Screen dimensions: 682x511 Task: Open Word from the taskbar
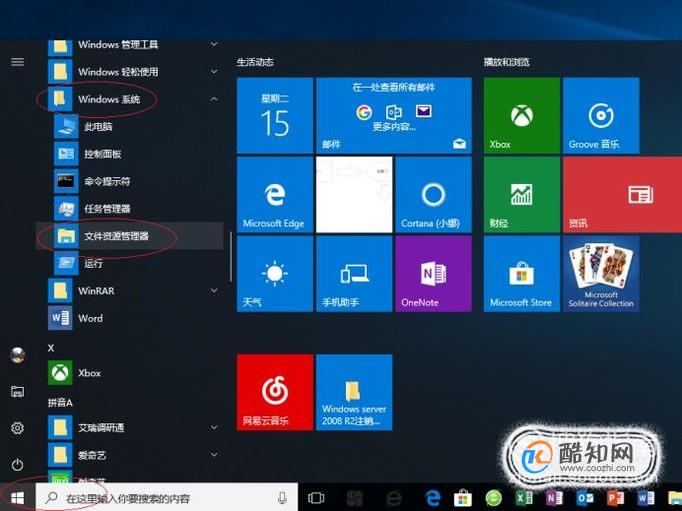(x=645, y=498)
